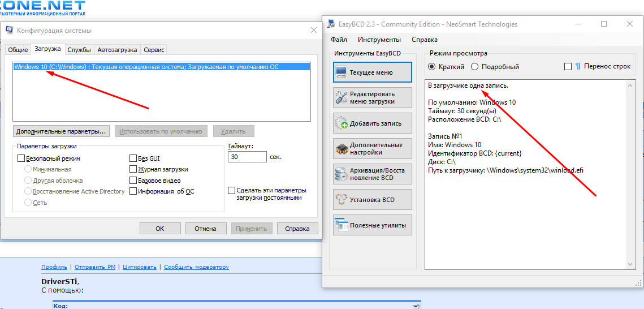Open Полезные утилиты in EasyBCD
The image size is (644, 309).
coord(372,225)
